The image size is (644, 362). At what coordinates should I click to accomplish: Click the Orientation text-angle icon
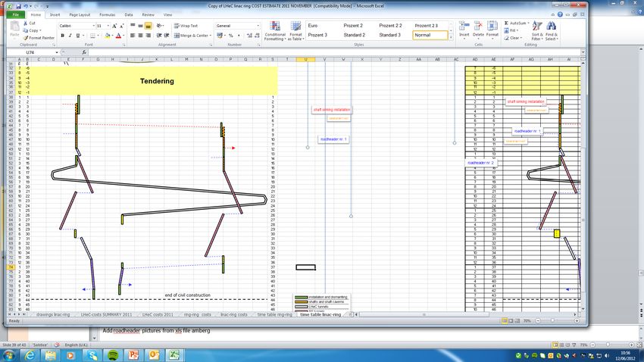click(160, 26)
